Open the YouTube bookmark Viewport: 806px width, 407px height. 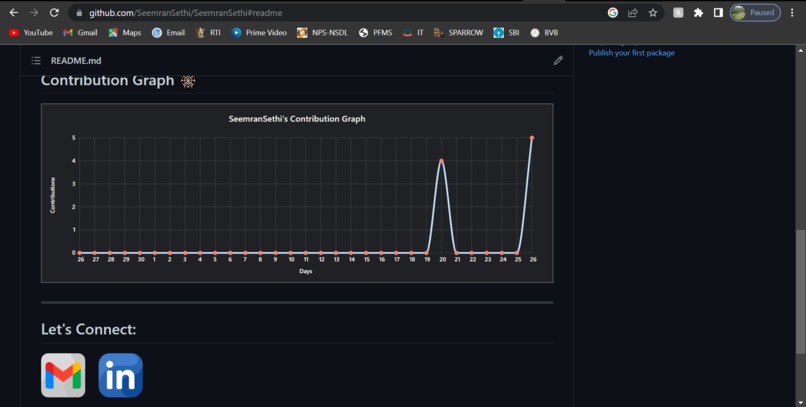[31, 32]
